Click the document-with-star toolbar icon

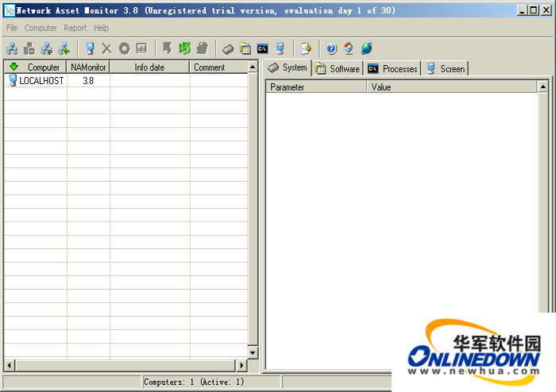tap(306, 48)
